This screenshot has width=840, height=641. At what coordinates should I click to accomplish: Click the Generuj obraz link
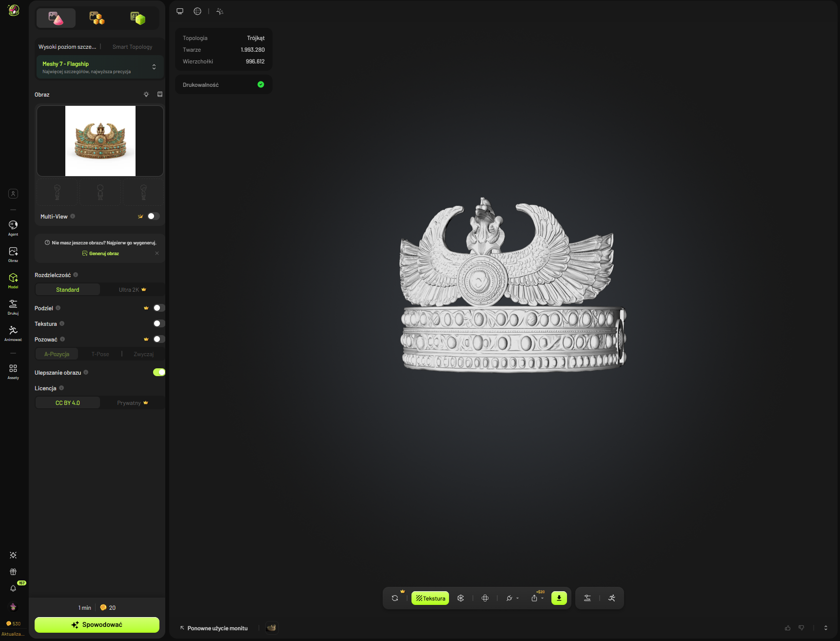click(x=100, y=254)
